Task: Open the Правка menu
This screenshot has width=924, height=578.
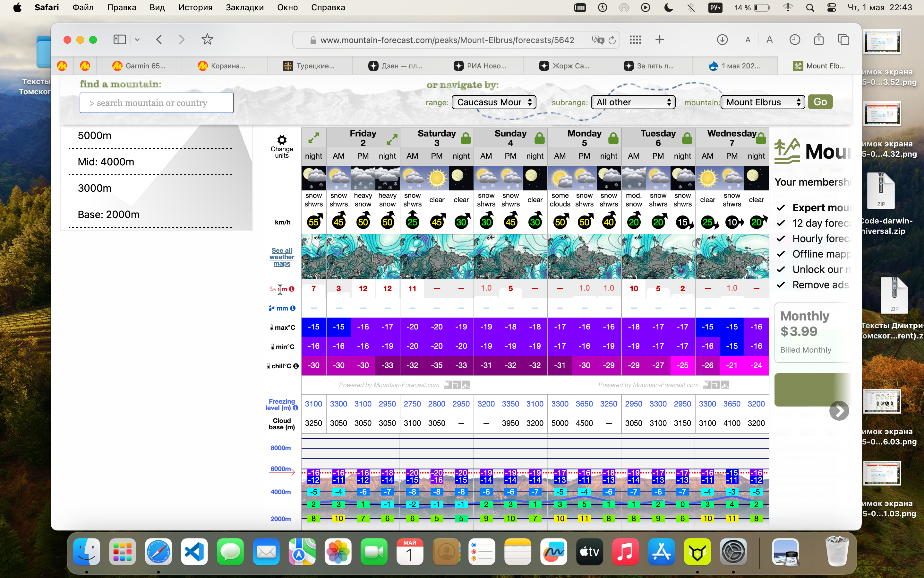Action: click(121, 8)
